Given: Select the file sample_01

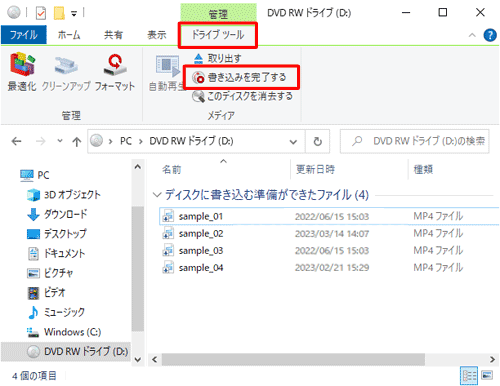Looking at the screenshot, I should coord(201,217).
